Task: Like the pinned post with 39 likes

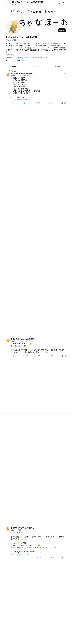Action: (x=38, y=103)
